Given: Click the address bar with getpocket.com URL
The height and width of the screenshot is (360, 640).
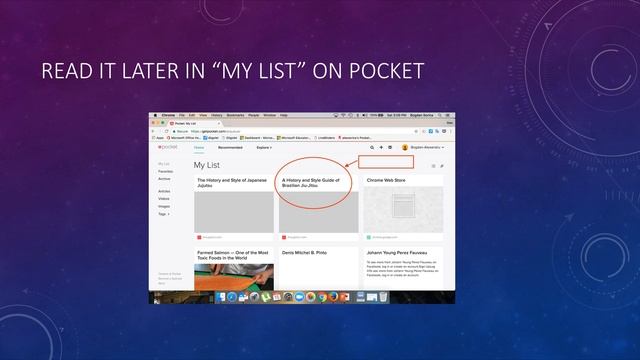Looking at the screenshot, I should click(x=294, y=131).
